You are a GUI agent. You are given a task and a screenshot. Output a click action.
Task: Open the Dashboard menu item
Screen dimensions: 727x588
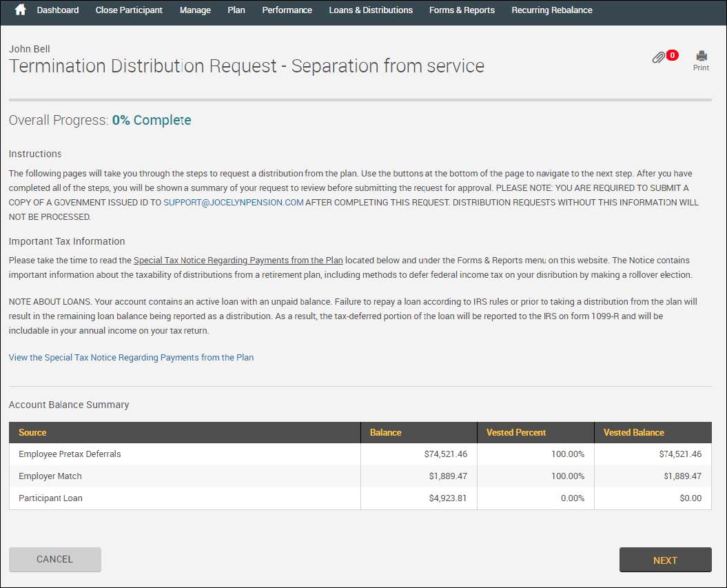coord(58,10)
